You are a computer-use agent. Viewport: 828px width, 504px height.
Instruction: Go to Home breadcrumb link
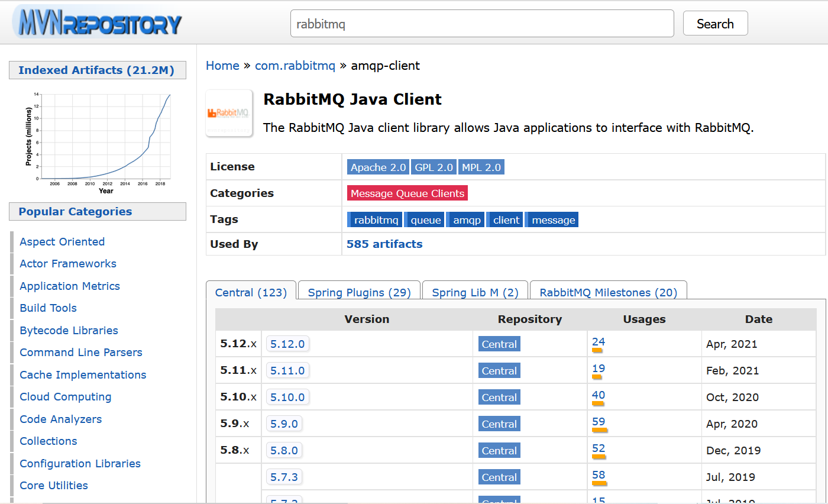[222, 66]
